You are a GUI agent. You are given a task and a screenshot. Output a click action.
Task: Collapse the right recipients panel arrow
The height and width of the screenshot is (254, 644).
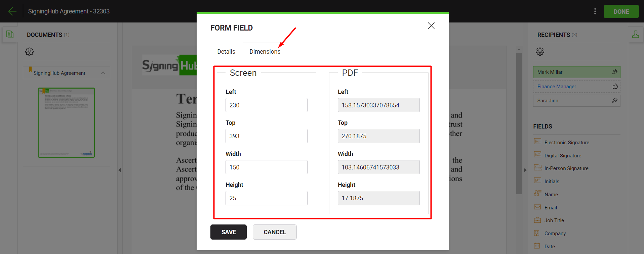click(525, 170)
